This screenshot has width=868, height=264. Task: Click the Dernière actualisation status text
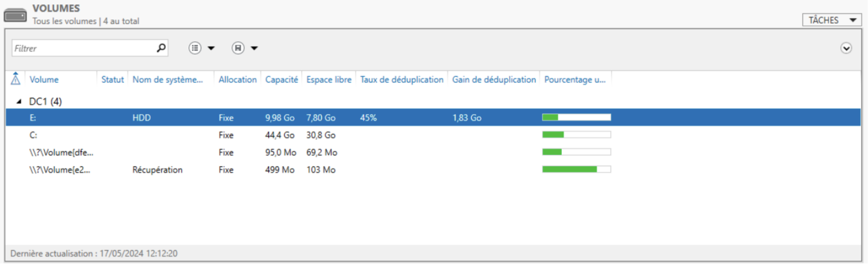coord(94,254)
